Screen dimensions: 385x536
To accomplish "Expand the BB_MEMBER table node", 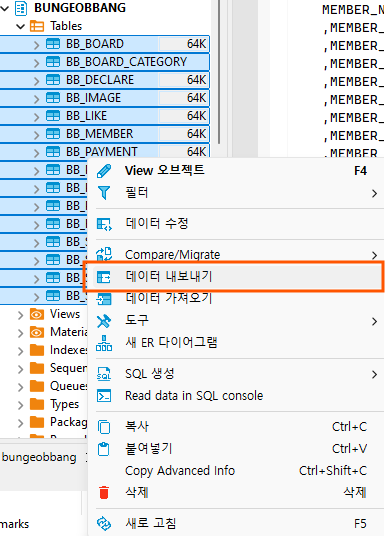I will pyautogui.click(x=37, y=135).
